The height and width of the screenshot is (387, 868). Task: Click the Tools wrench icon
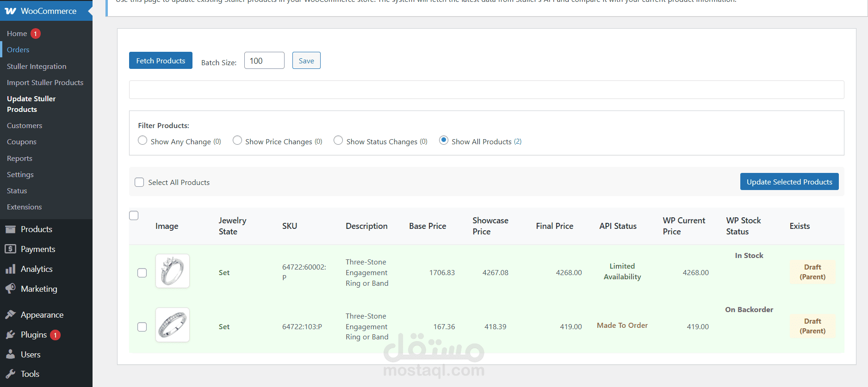click(x=10, y=374)
